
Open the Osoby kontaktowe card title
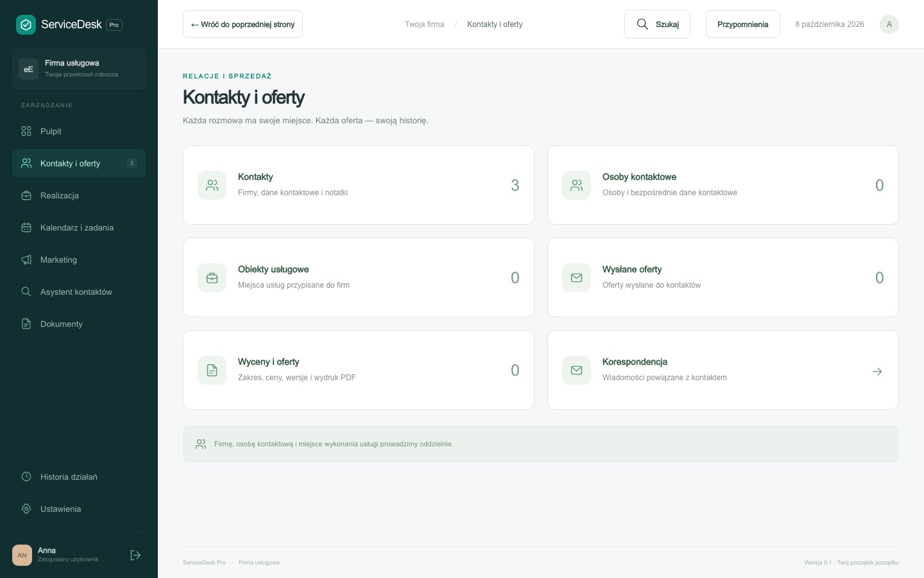[639, 177]
